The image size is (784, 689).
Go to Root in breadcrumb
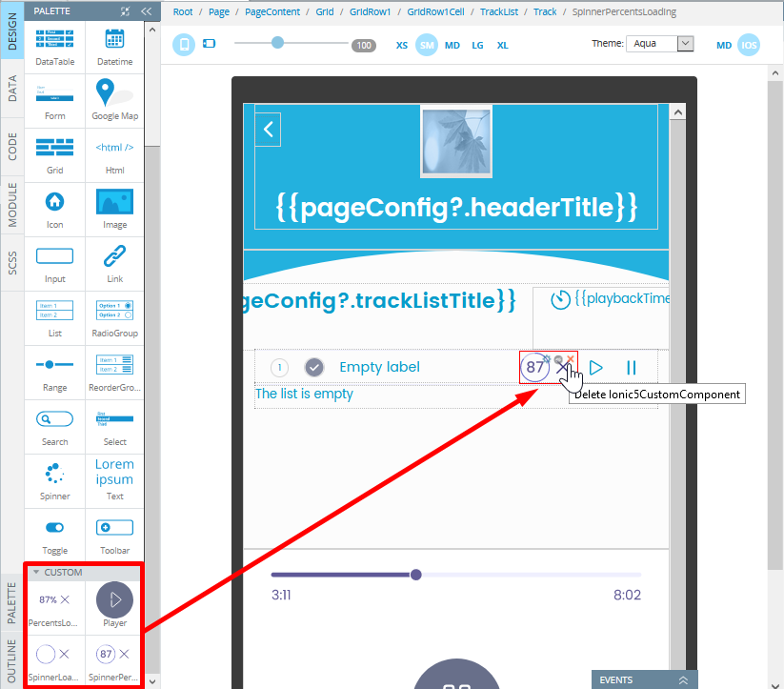click(183, 11)
